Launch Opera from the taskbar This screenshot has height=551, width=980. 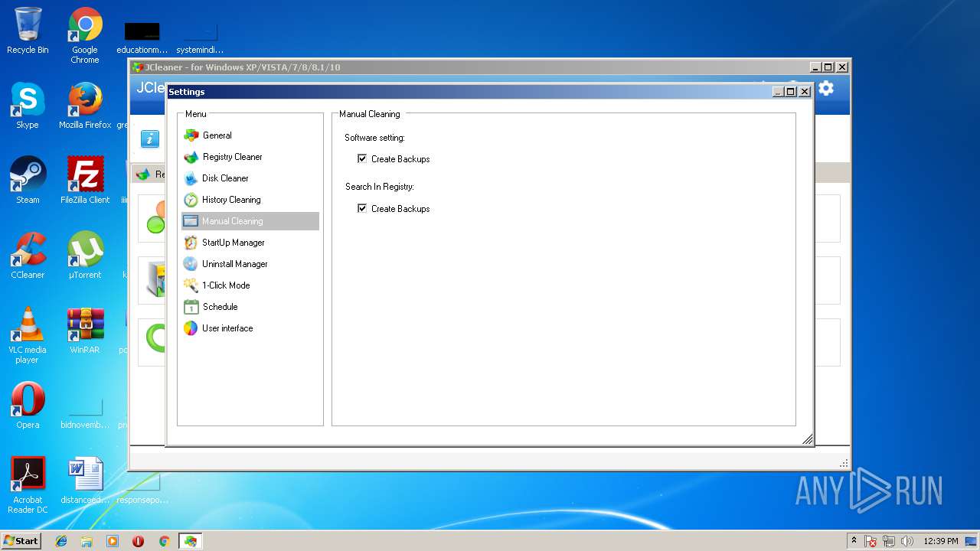138,541
